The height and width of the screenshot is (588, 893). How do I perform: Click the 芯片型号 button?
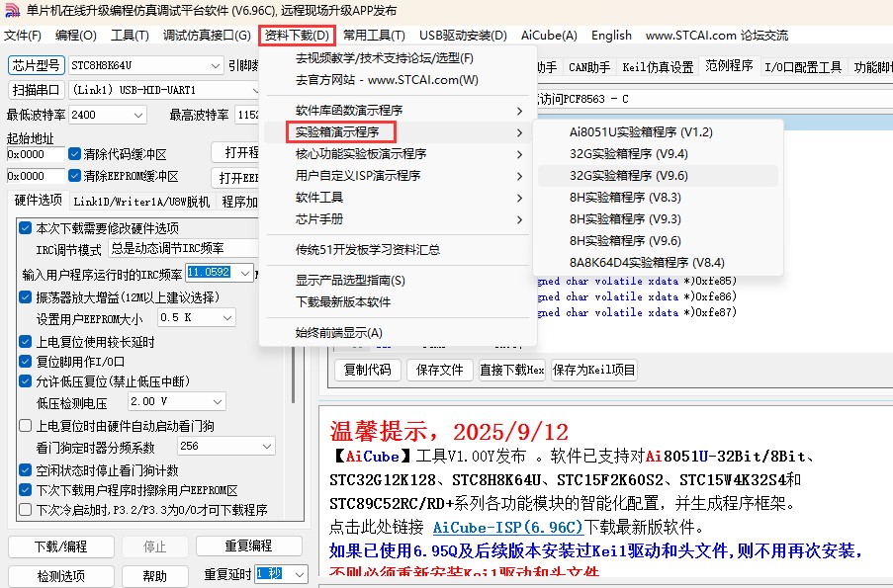(37, 65)
